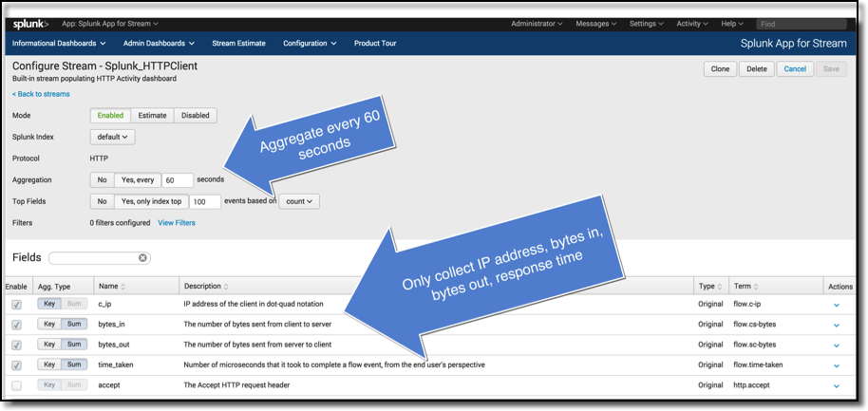Viewport: 868px width, 411px height.
Task: Click the aggregation seconds input field
Action: [177, 180]
